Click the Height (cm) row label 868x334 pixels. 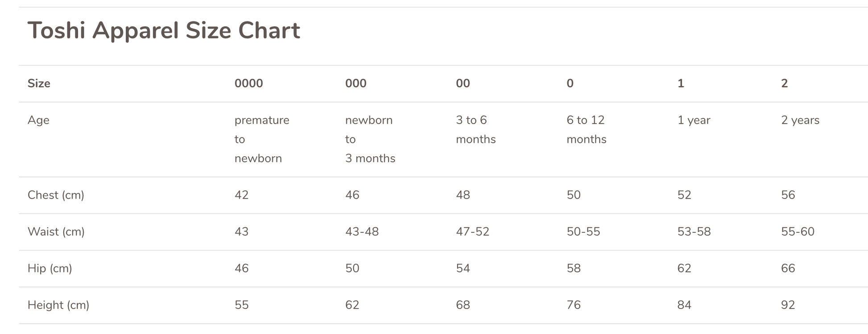tap(58, 305)
